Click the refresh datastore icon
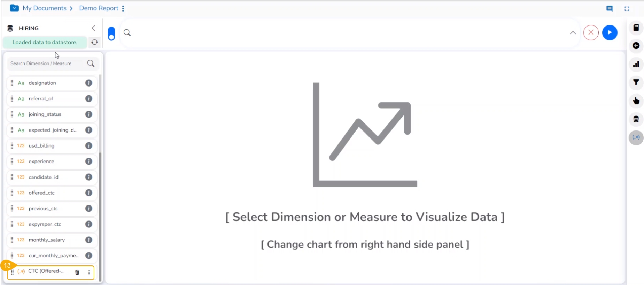The height and width of the screenshot is (285, 644). [94, 42]
